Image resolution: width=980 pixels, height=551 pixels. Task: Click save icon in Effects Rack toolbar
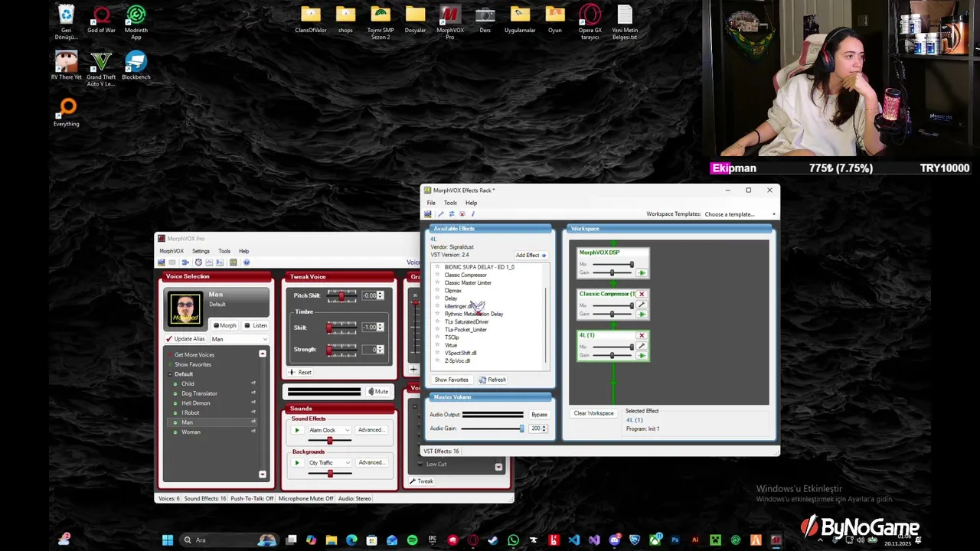click(x=428, y=214)
